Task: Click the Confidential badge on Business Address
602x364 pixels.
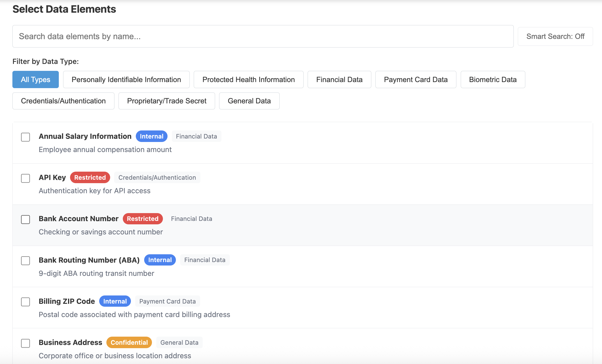Action: pos(129,342)
